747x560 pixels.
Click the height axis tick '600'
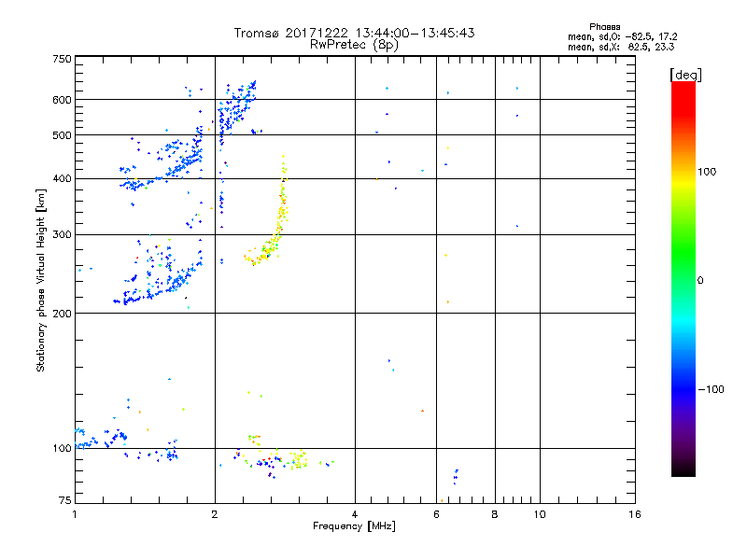click(62, 100)
